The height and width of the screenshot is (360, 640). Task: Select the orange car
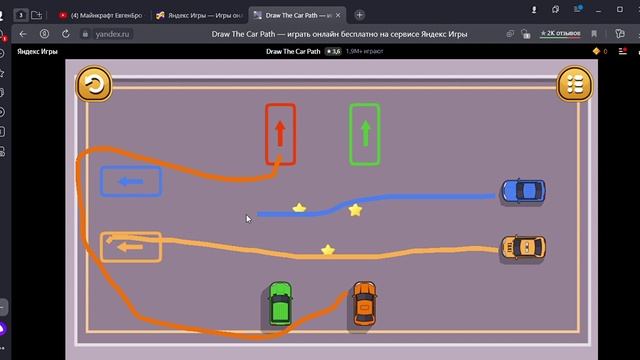tap(364, 303)
